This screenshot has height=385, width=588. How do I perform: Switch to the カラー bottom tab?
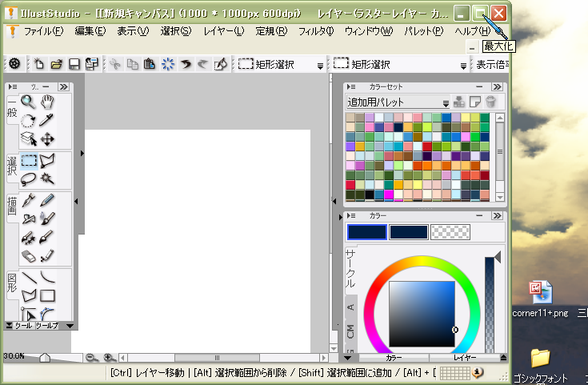tap(394, 358)
